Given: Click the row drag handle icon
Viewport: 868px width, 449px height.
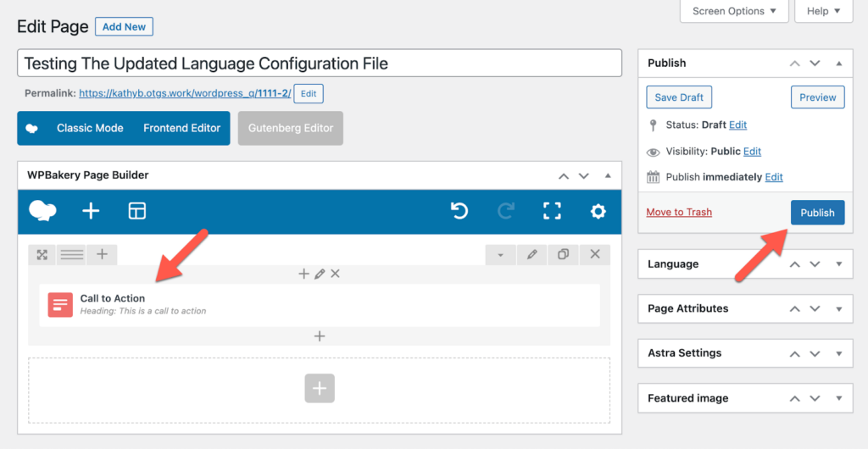Looking at the screenshot, I should [71, 254].
